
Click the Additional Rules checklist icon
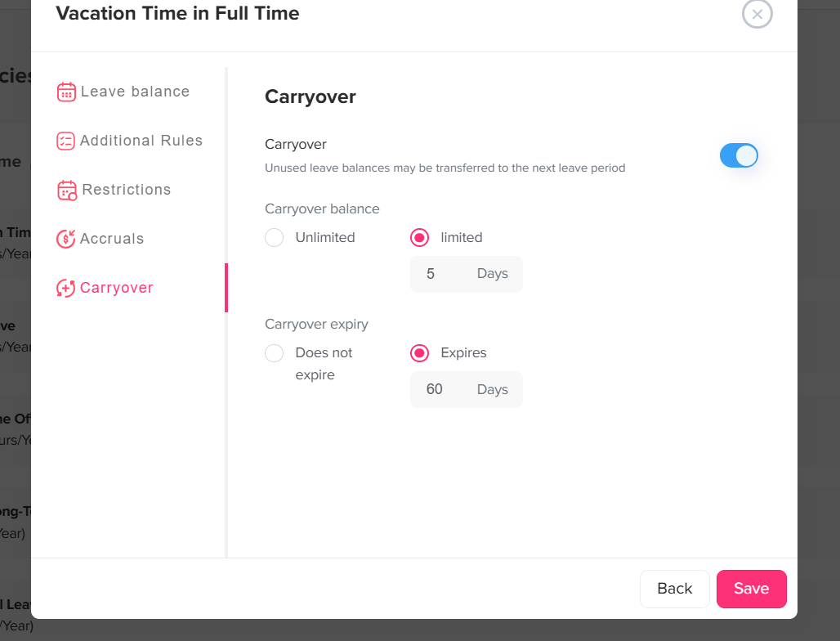66,141
